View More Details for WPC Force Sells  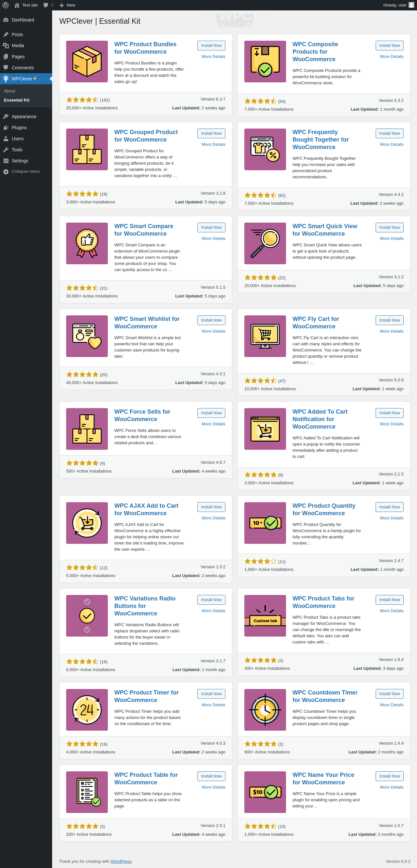[214, 424]
